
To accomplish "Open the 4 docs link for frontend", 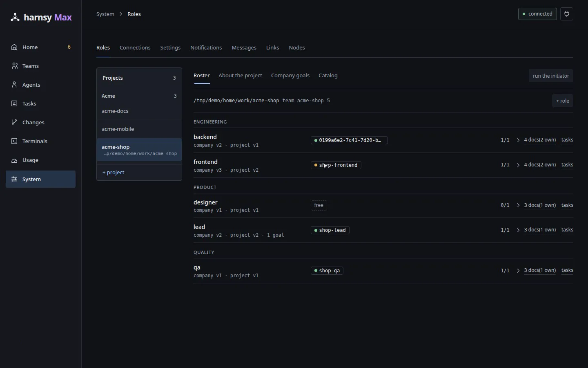I will pos(540,165).
